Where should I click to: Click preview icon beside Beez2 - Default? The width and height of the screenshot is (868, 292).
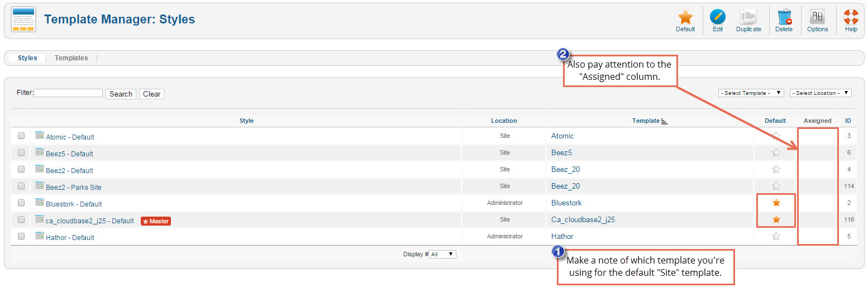tap(40, 169)
